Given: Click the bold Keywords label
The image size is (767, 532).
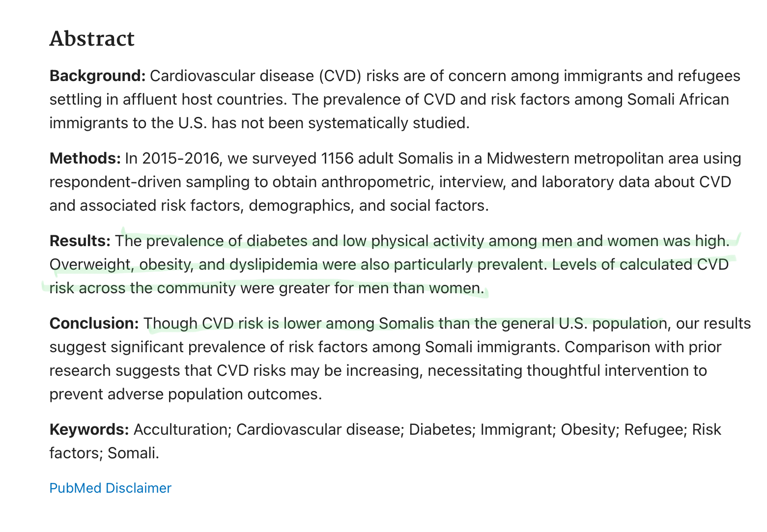Looking at the screenshot, I should (89, 429).
